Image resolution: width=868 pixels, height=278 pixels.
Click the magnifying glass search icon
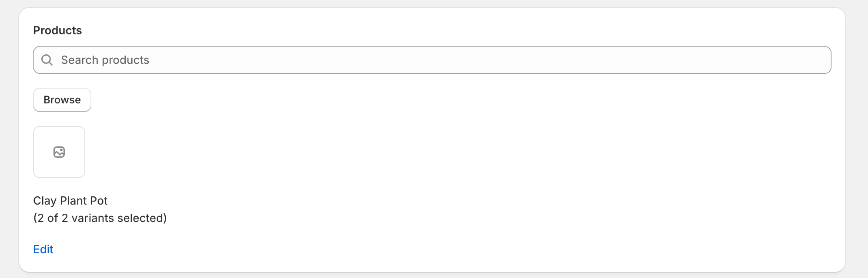click(47, 60)
